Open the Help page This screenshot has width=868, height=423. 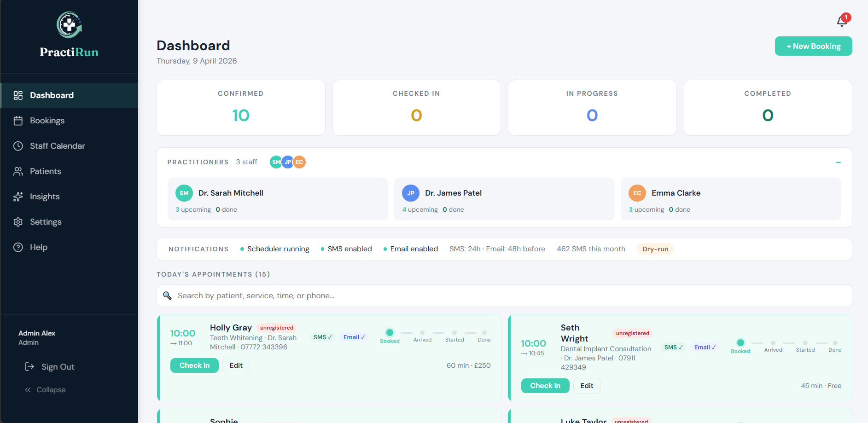[69, 247]
